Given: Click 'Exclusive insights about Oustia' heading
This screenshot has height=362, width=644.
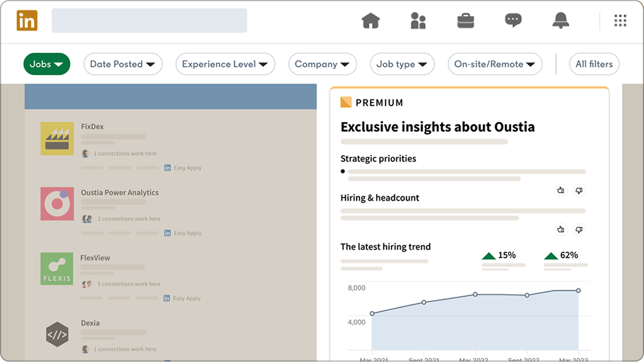Looking at the screenshot, I should (x=438, y=127).
